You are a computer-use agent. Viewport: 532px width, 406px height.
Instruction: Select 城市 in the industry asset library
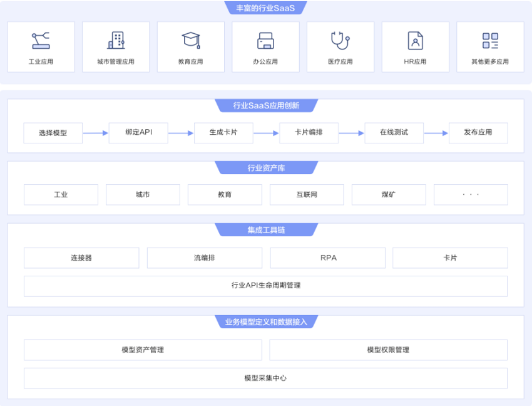click(143, 195)
